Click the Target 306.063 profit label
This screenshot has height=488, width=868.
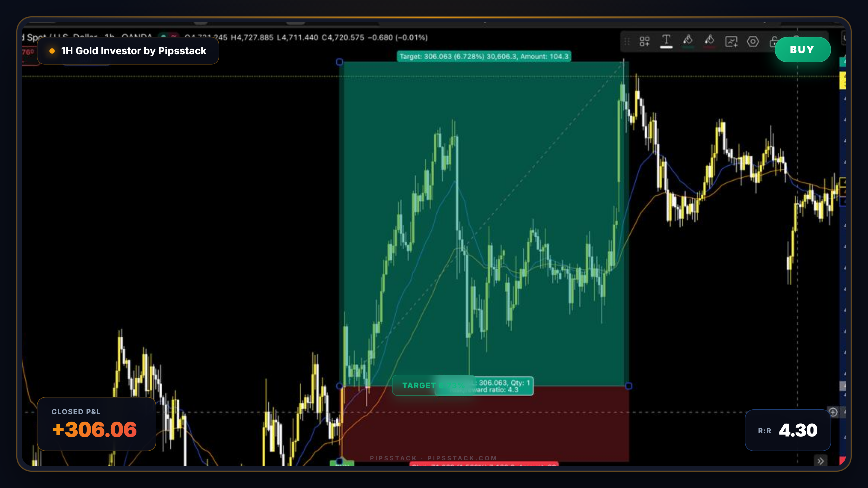484,56
